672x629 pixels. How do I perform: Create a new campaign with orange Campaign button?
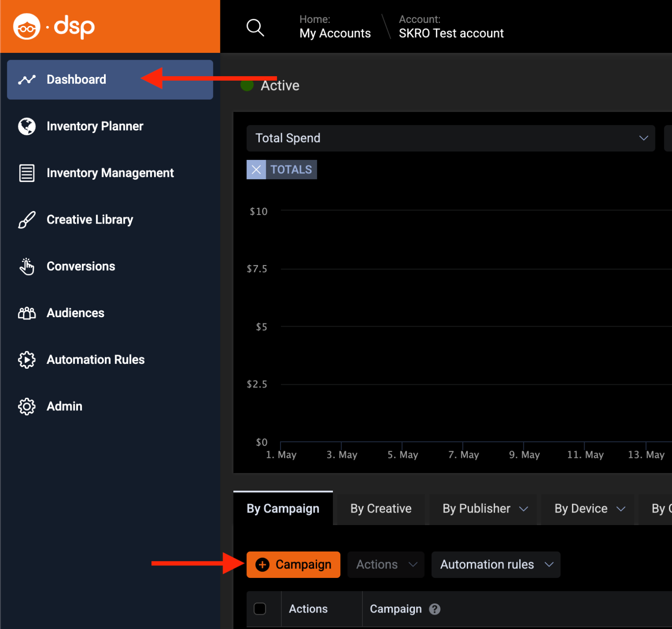click(x=293, y=564)
